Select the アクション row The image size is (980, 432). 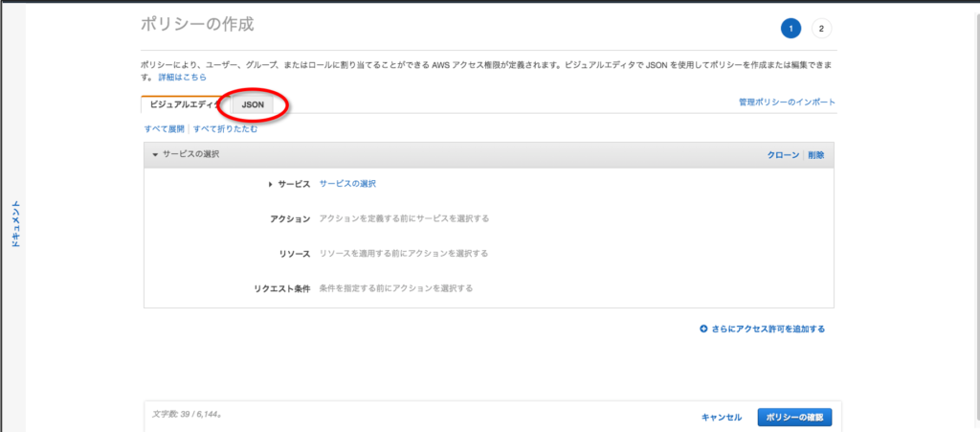pos(290,218)
